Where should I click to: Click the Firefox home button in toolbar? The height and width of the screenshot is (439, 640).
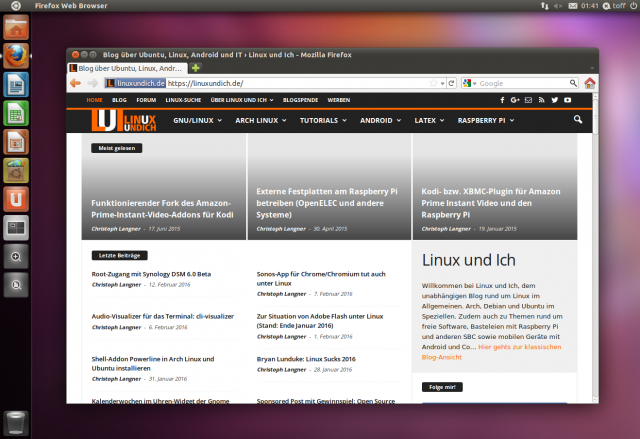pos(590,83)
